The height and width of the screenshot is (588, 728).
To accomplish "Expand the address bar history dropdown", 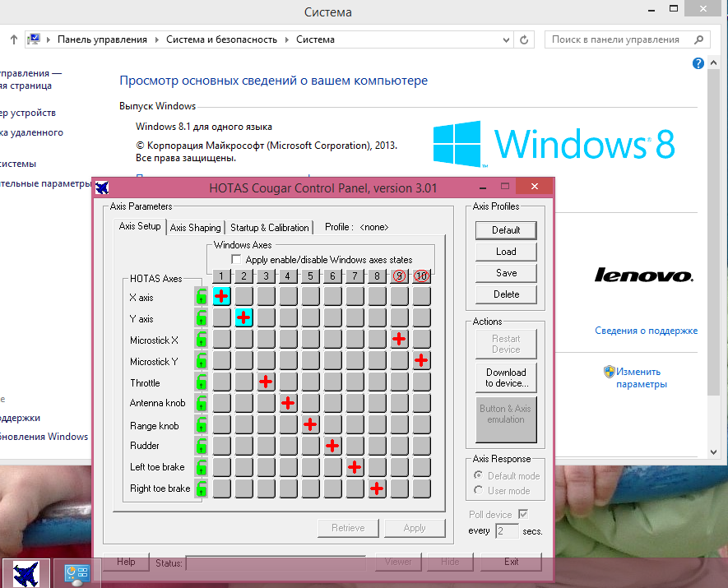I will pos(506,40).
